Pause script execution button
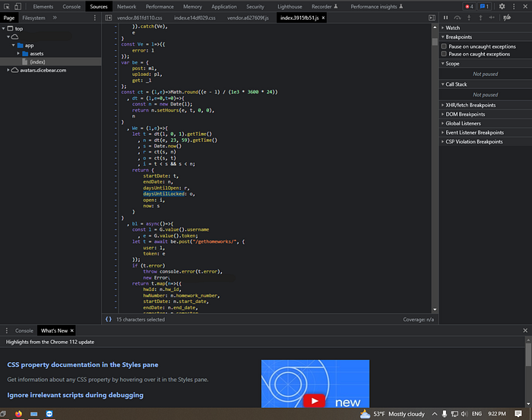This screenshot has width=532, height=420. (446, 17)
